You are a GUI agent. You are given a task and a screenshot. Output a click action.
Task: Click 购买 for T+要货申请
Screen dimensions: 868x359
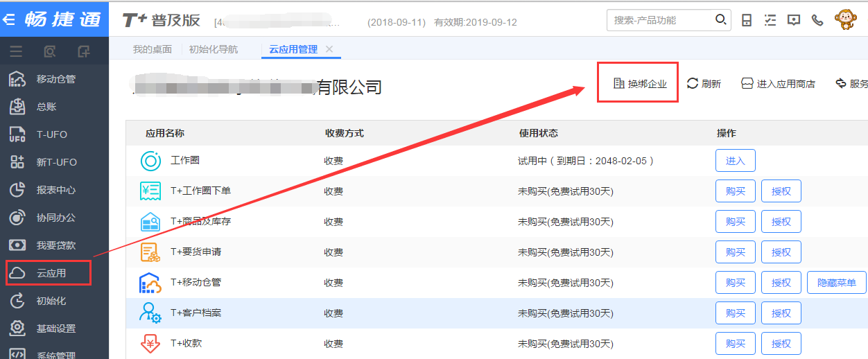coord(736,252)
